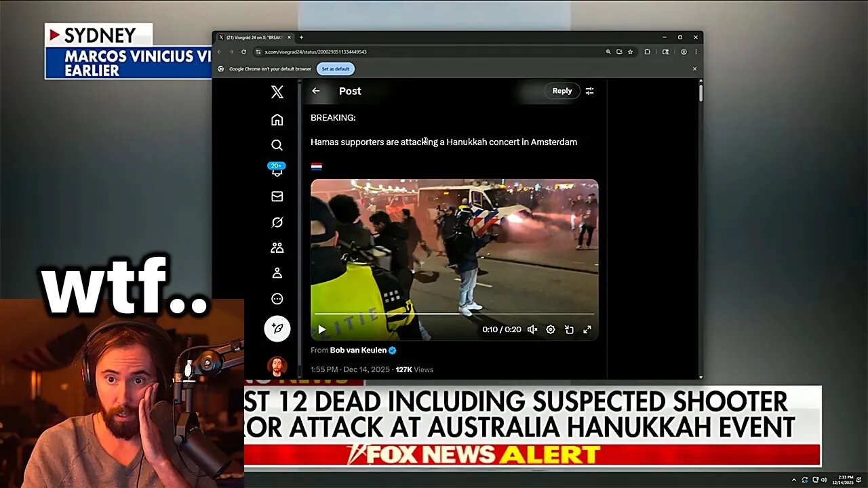Open Grok icon in X sidebar
Viewport: 868px width, 488px height.
[x=277, y=222]
